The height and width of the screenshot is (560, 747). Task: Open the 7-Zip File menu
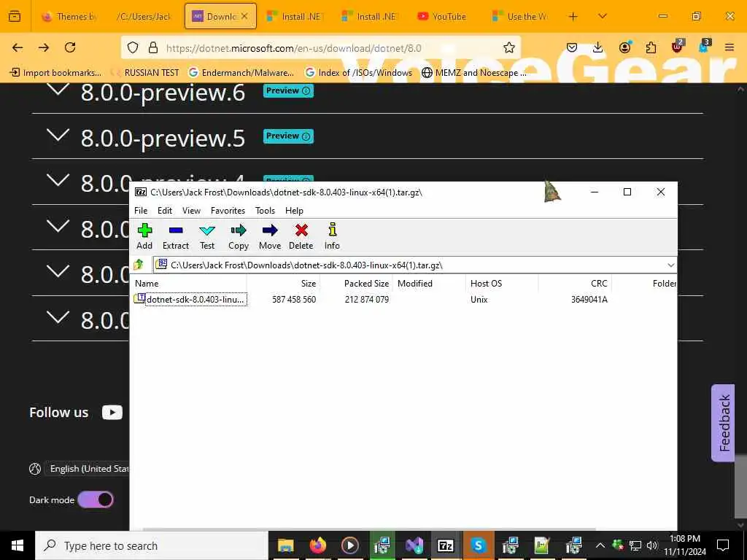coord(141,211)
